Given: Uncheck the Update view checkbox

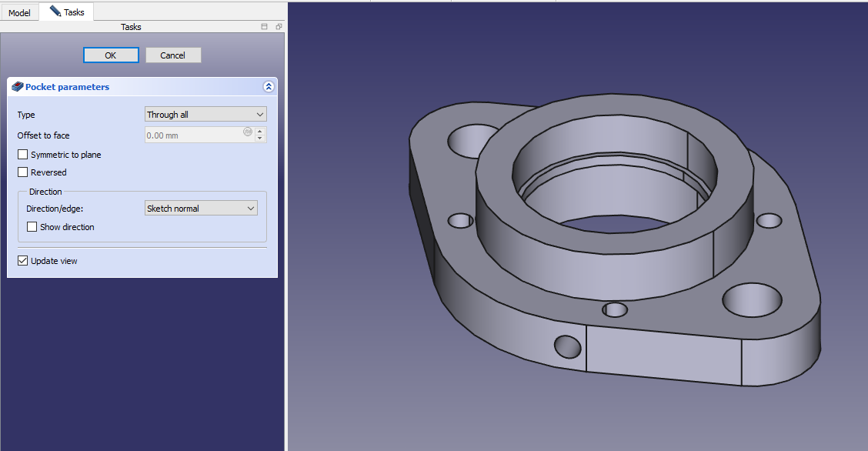Looking at the screenshot, I should [x=23, y=261].
